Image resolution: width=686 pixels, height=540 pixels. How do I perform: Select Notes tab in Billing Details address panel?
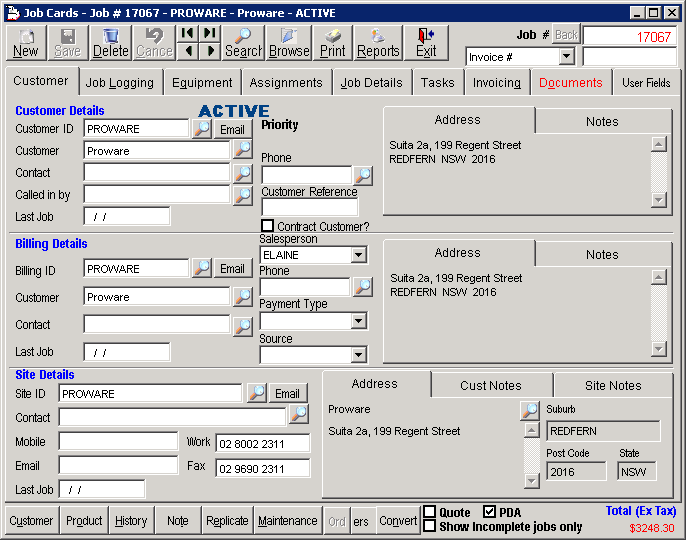point(602,254)
